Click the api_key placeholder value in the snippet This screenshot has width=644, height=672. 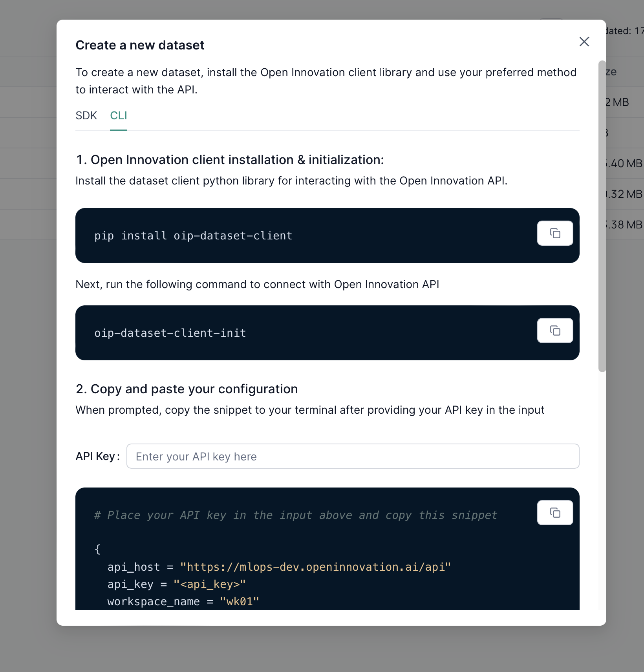210,584
